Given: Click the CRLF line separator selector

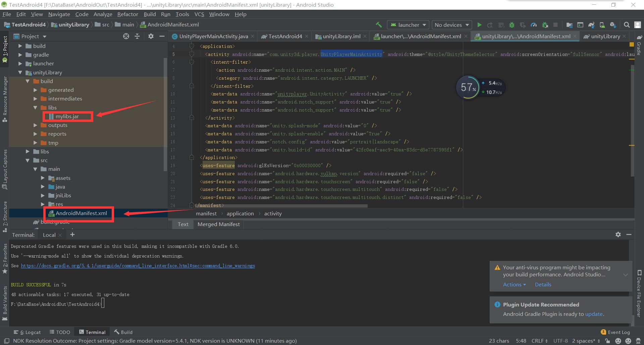Looking at the screenshot, I should [539, 341].
